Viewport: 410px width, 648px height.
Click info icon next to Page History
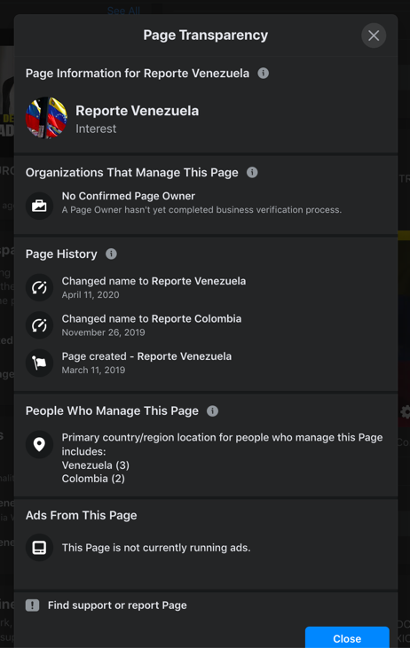click(x=111, y=254)
